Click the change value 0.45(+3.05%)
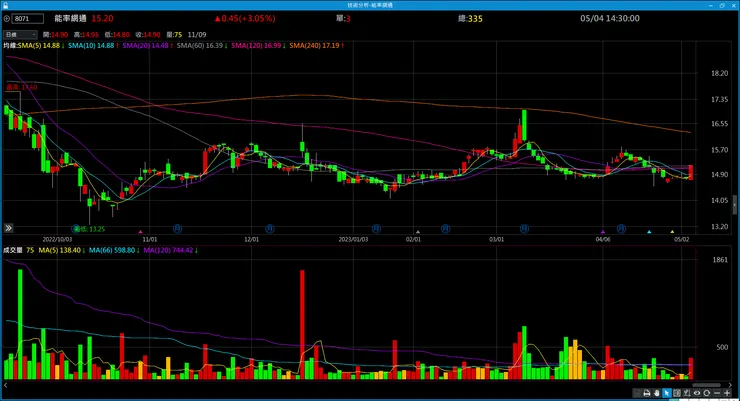Viewport: 740px width, 401px height. pos(245,18)
